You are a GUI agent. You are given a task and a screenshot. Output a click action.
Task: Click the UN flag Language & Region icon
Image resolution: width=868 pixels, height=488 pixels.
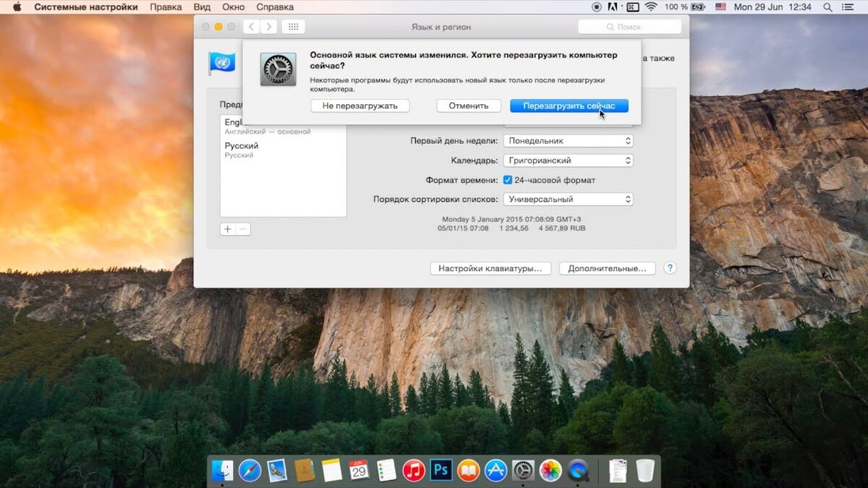[222, 64]
